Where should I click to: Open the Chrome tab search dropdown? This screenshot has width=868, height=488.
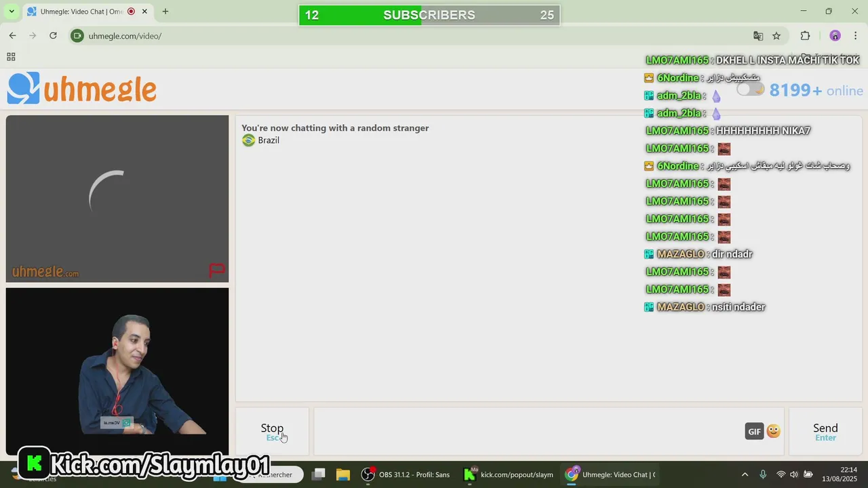(x=11, y=12)
